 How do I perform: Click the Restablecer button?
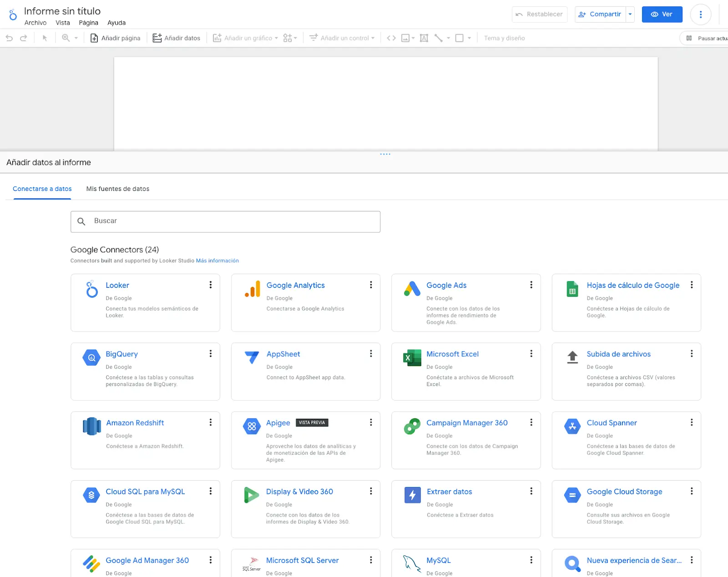click(x=540, y=15)
